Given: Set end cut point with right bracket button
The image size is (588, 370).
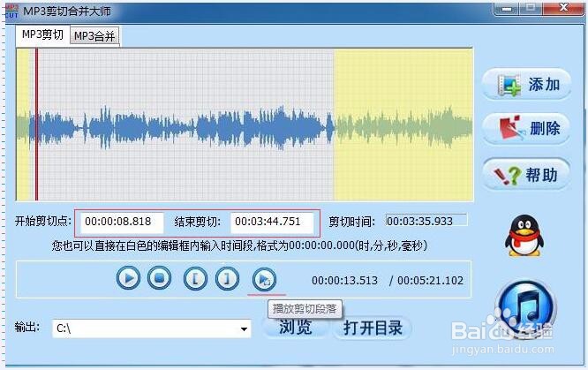Looking at the screenshot, I should [227, 278].
